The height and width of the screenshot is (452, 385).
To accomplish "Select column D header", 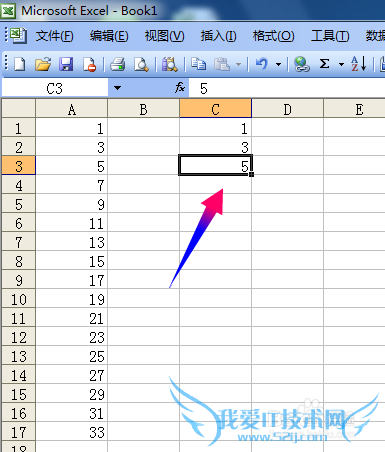I will click(x=288, y=109).
